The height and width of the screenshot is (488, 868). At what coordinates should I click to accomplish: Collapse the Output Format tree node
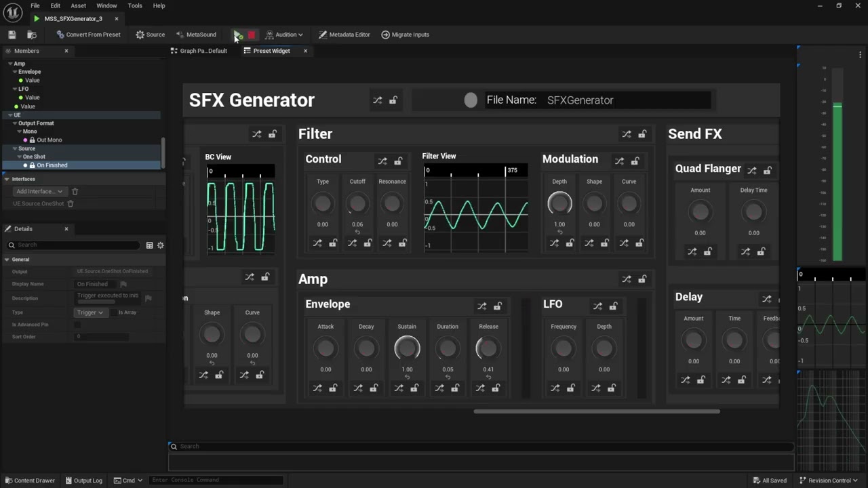pos(15,123)
